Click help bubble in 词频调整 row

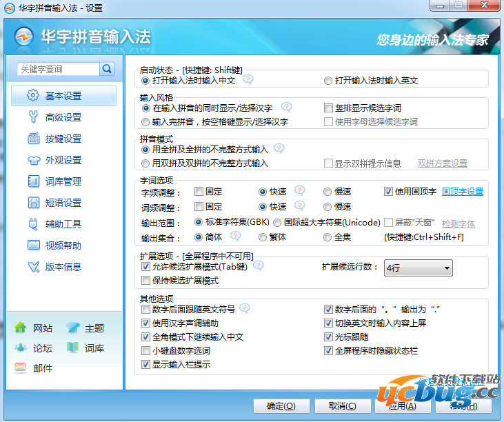(299, 205)
